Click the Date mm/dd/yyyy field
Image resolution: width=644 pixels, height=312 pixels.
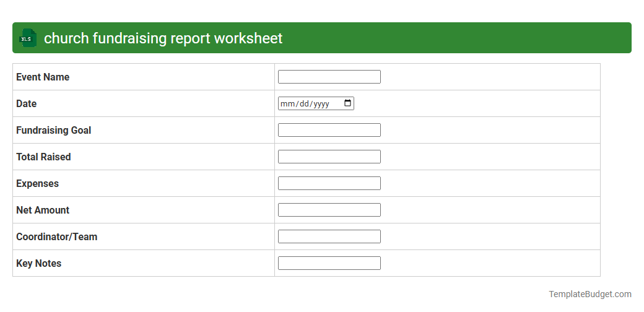pyautogui.click(x=316, y=103)
